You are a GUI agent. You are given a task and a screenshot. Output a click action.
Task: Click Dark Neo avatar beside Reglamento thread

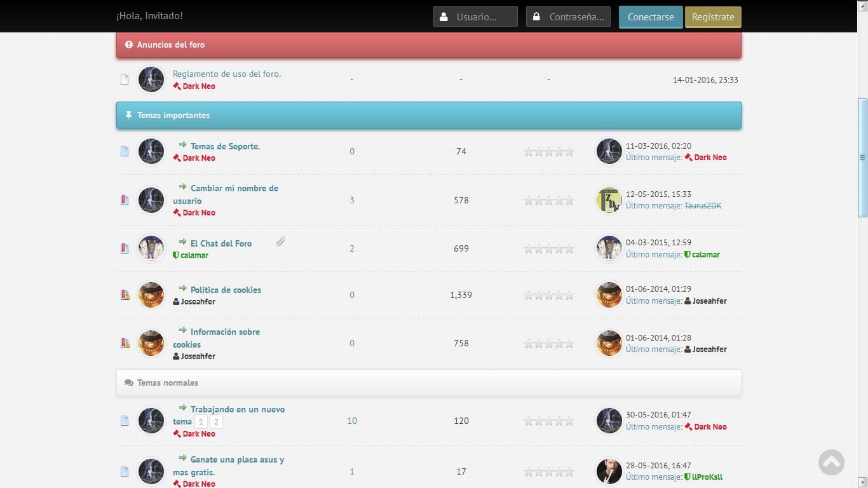coord(151,79)
